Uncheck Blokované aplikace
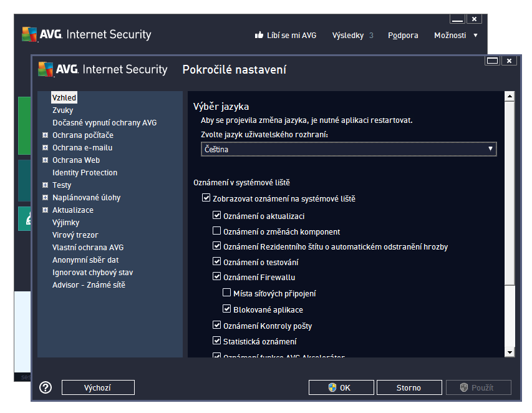The height and width of the screenshot is (413, 532). tap(226, 308)
